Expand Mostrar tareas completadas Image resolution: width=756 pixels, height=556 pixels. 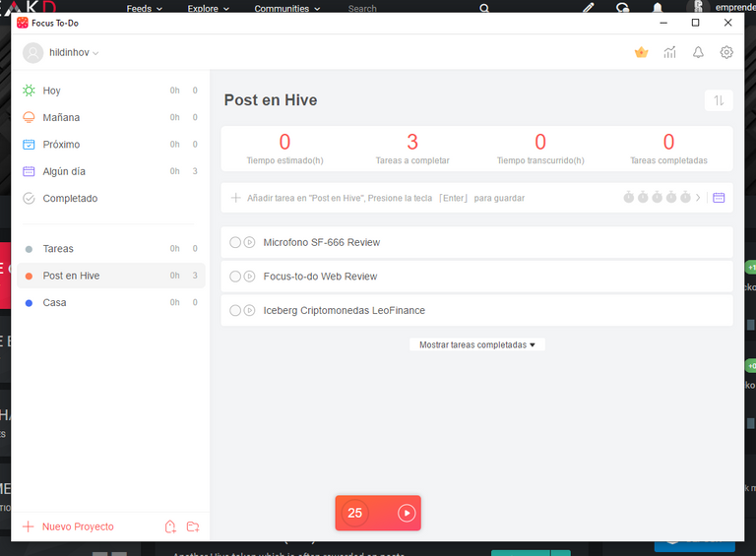coord(476,345)
